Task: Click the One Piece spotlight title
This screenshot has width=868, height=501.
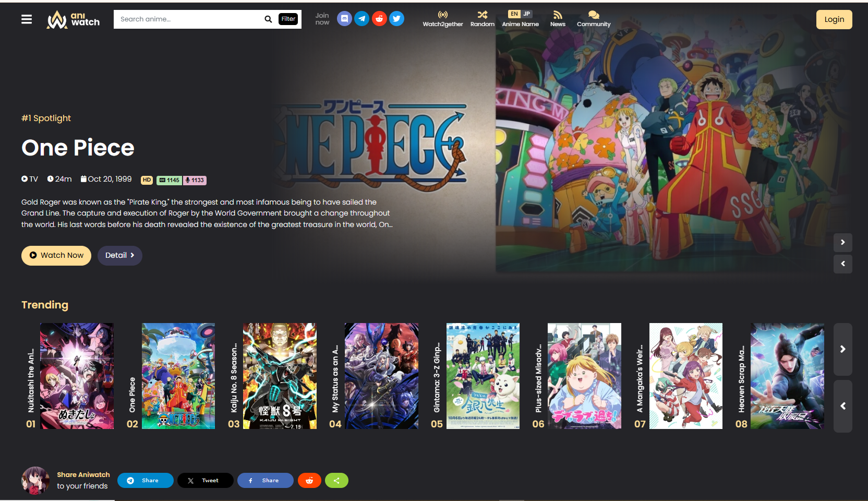Action: (78, 148)
